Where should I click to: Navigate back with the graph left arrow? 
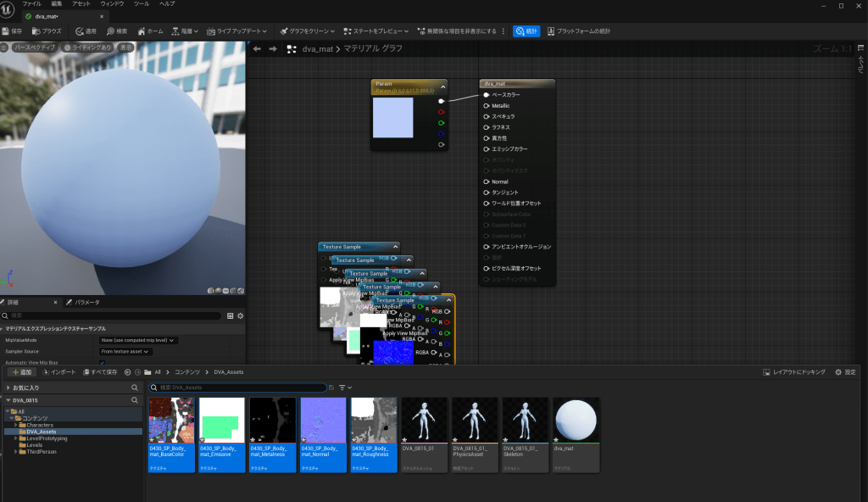click(x=257, y=48)
